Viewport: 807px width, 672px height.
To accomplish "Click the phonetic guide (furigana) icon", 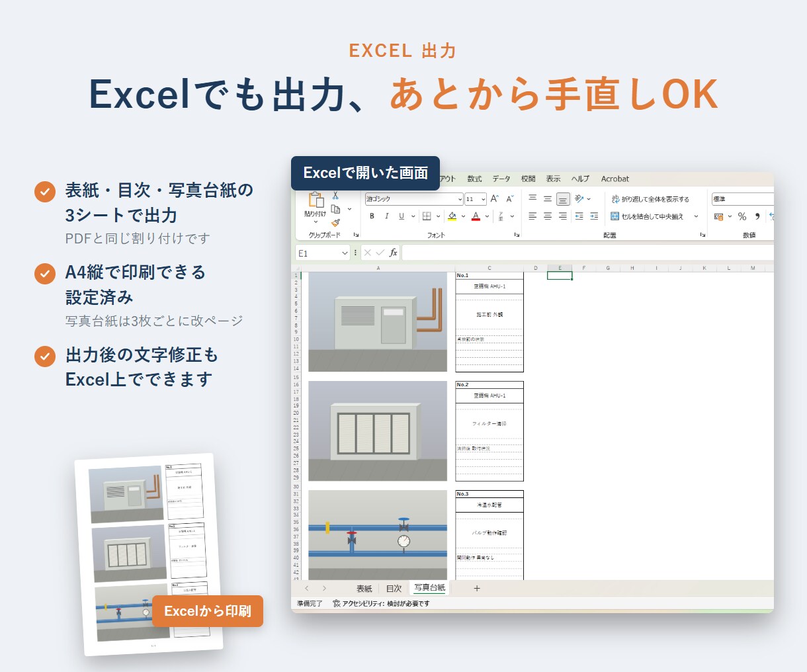I will [x=501, y=216].
